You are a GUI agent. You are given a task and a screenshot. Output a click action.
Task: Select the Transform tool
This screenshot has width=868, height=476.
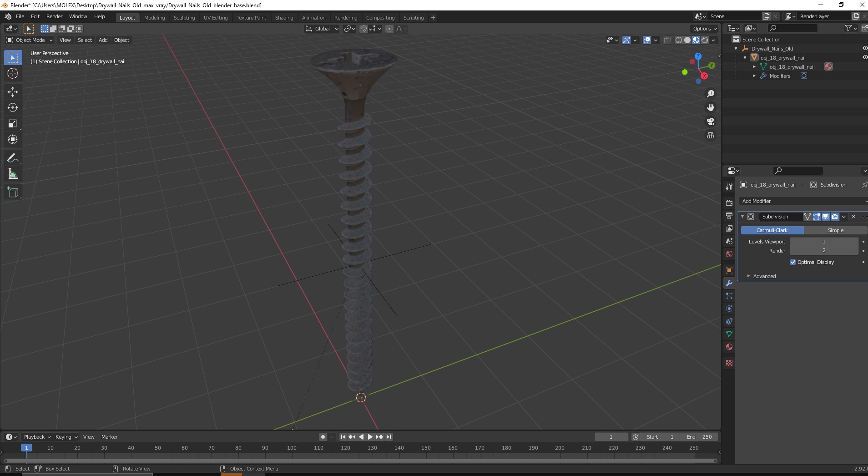pos(13,139)
